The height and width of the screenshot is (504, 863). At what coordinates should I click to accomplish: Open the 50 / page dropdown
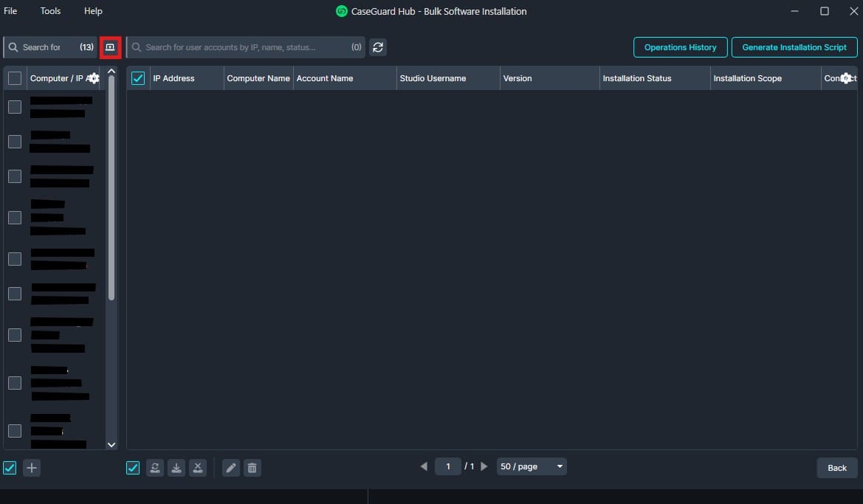[532, 466]
